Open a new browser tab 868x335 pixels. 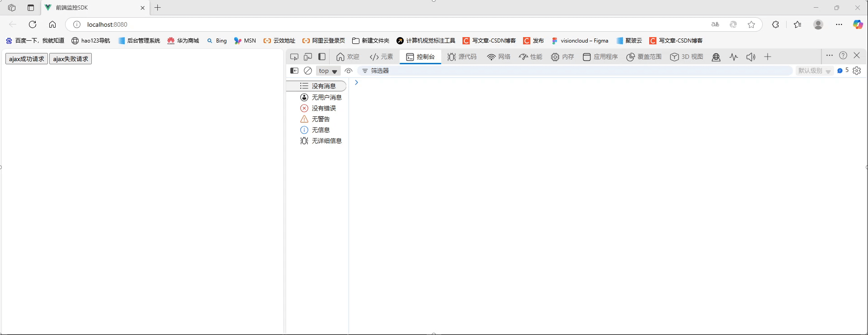[157, 8]
